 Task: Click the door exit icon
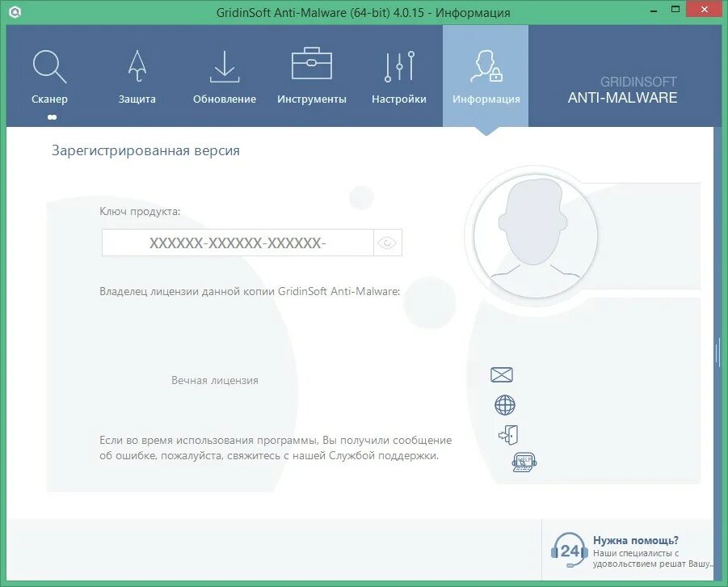click(x=508, y=435)
